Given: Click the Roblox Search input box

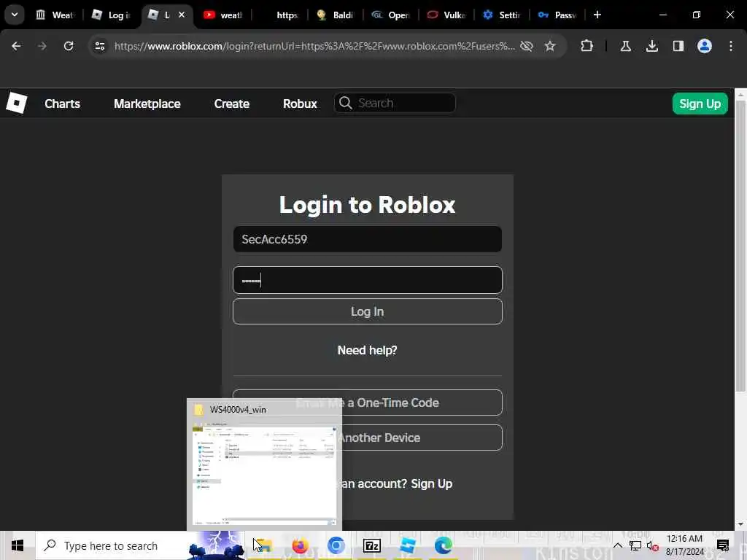Looking at the screenshot, I should [395, 103].
